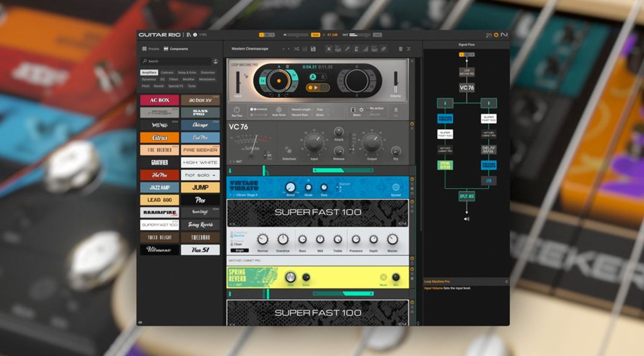The width and height of the screenshot is (644, 356).
Task: Select the metronome icon in Loop Machine Pro
Action: (353, 110)
